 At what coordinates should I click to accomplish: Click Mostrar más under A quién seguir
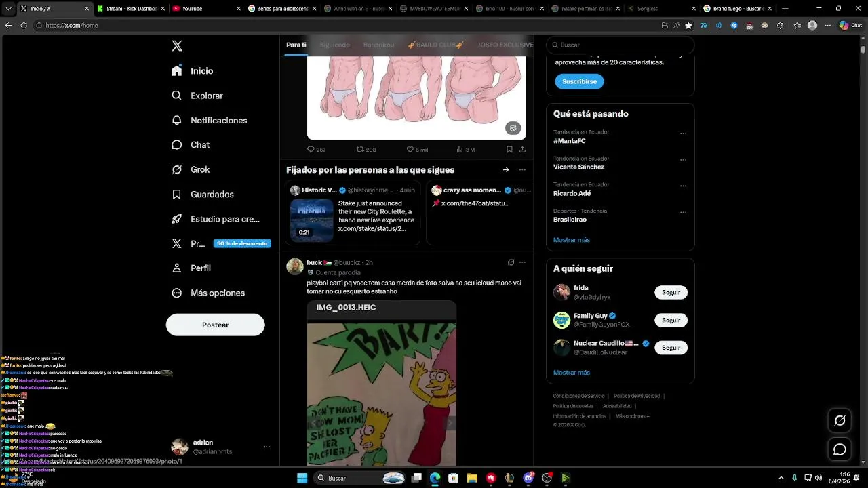(x=572, y=373)
